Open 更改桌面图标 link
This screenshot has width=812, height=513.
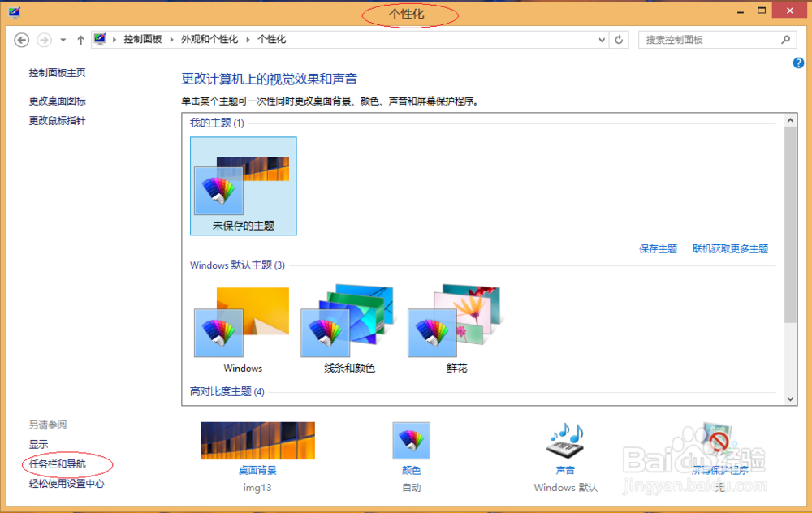(x=58, y=101)
